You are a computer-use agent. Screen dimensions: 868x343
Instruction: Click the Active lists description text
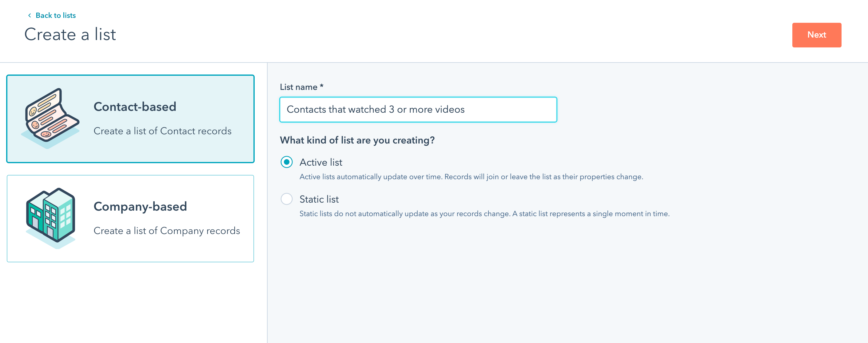click(x=471, y=177)
